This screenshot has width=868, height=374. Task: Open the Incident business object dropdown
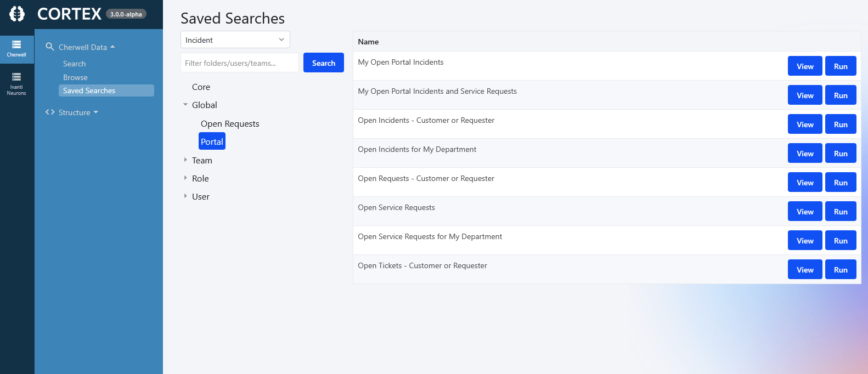pyautogui.click(x=235, y=40)
